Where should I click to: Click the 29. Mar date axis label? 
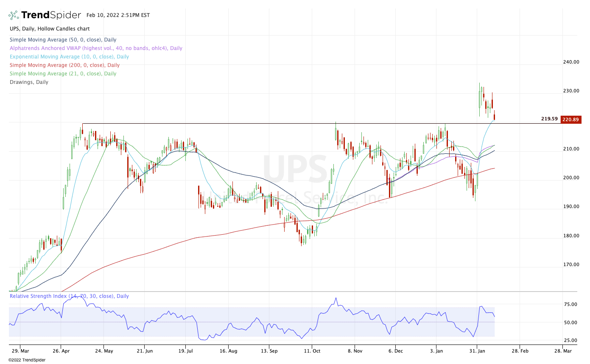[x=20, y=351]
